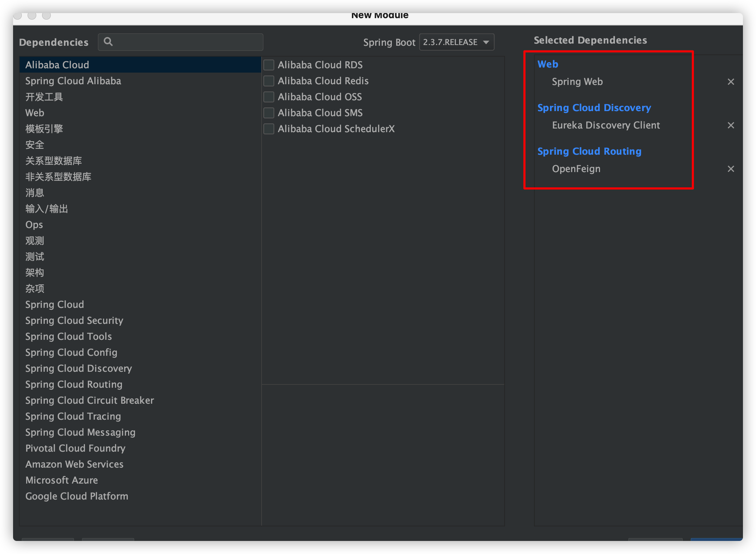Click Eureka Discovery Client selected item

(606, 125)
